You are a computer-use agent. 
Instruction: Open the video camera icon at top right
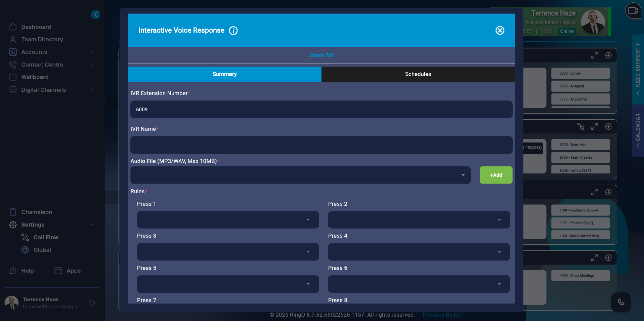(x=633, y=11)
